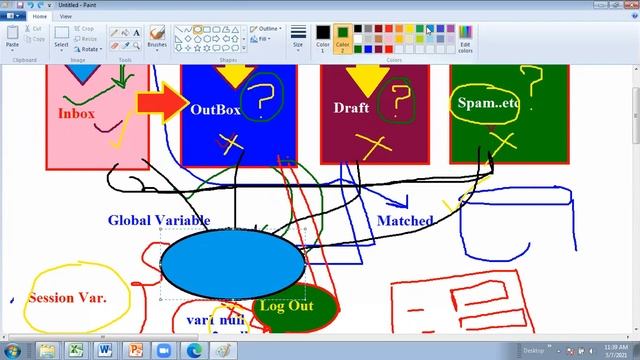Choose the Pentagon shape
The width and height of the screenshot is (640, 360).
(198, 39)
